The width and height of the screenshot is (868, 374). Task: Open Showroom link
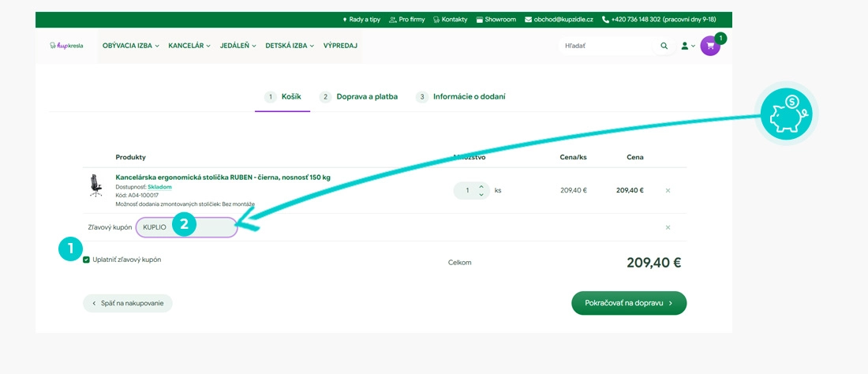(496, 20)
